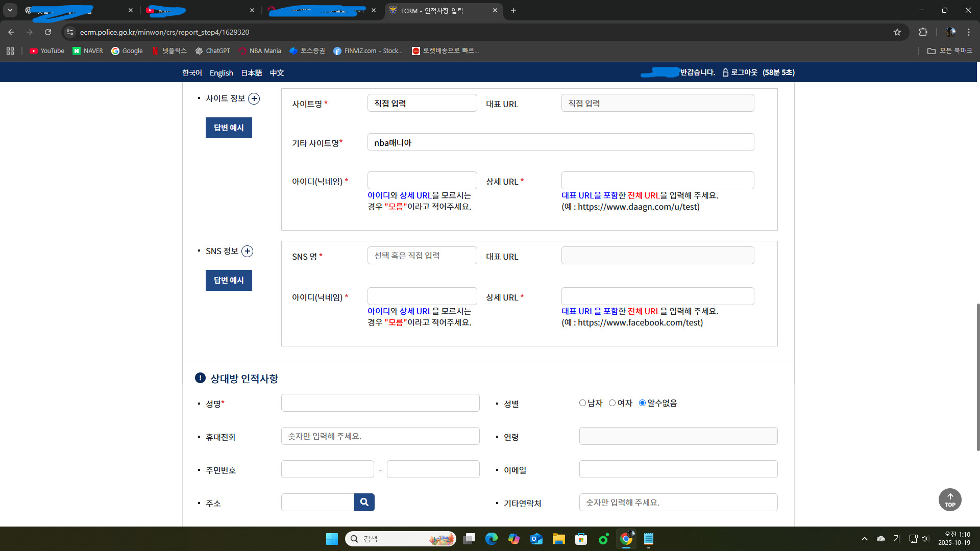Open the Chrome extensions puzzle icon
980x551 pixels.
tap(923, 32)
